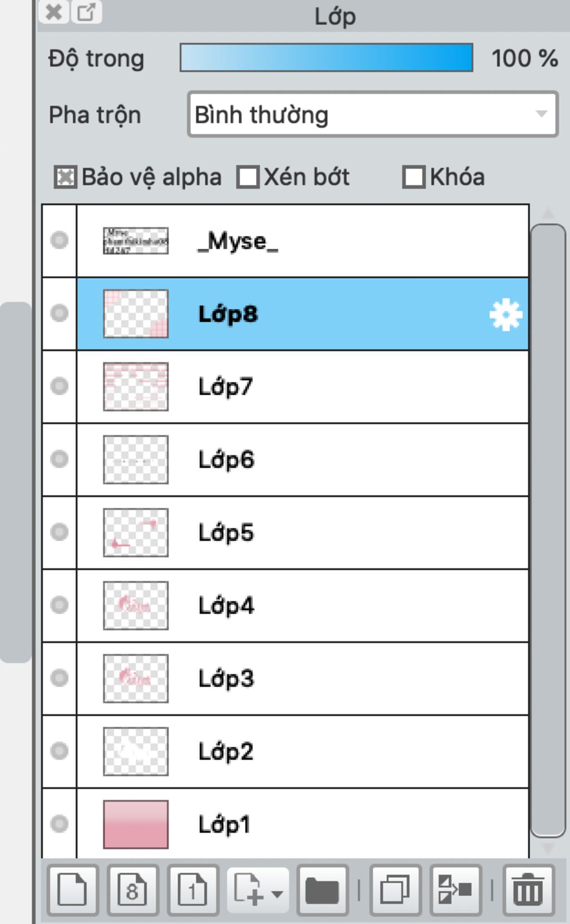Pop out the layer panel window
This screenshot has height=924, width=570.
pyautogui.click(x=86, y=12)
